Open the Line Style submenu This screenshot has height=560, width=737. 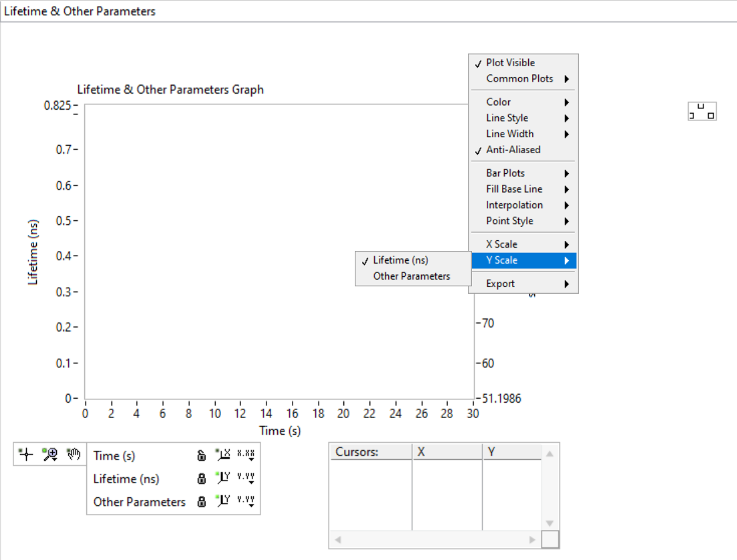523,118
